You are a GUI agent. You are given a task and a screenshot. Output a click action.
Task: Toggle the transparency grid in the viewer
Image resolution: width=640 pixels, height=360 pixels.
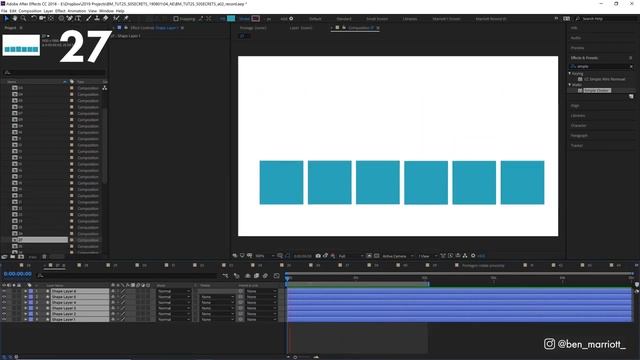tap(376, 256)
